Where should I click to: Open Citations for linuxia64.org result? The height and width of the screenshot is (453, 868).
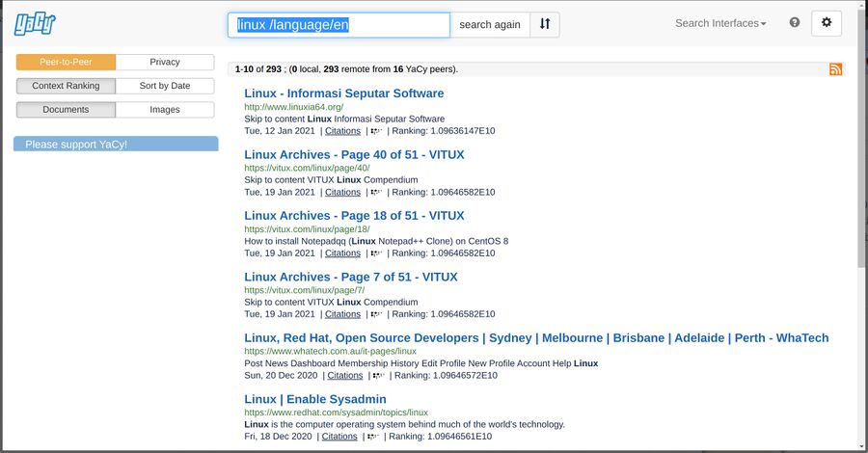click(342, 131)
